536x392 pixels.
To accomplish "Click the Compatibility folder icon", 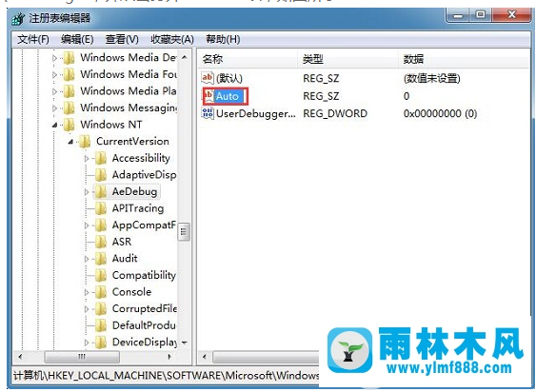I will (x=101, y=276).
